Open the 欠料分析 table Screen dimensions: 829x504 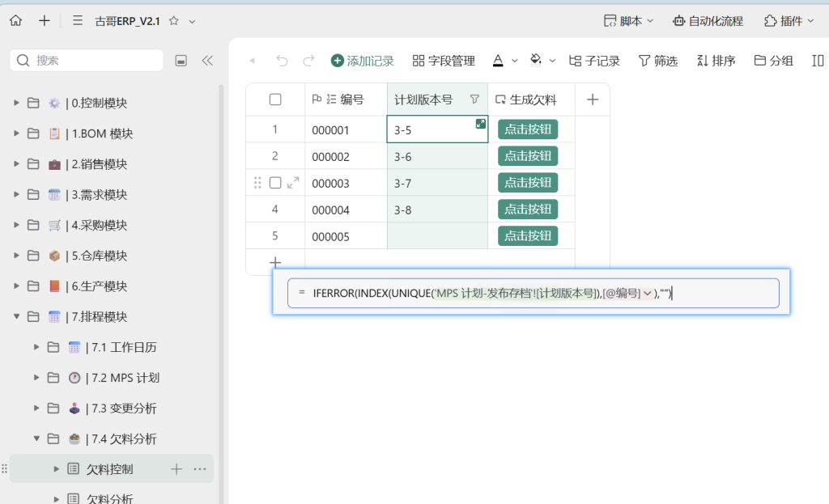click(x=109, y=498)
